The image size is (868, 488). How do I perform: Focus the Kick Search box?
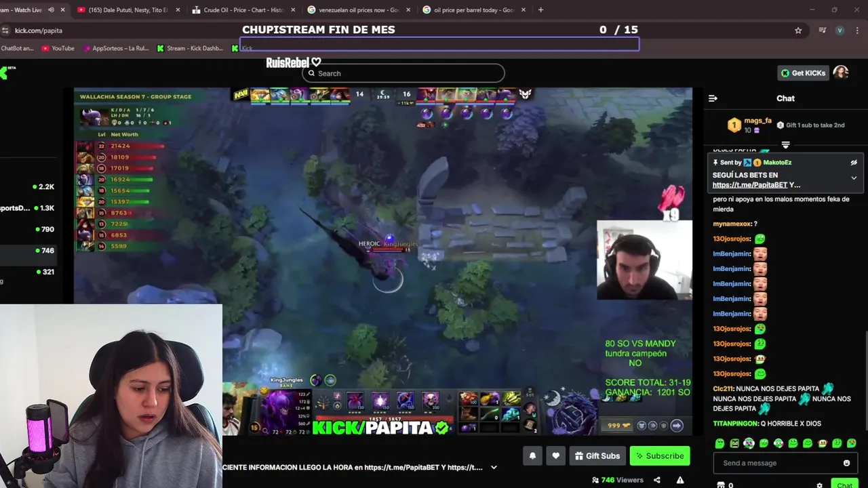pos(403,73)
